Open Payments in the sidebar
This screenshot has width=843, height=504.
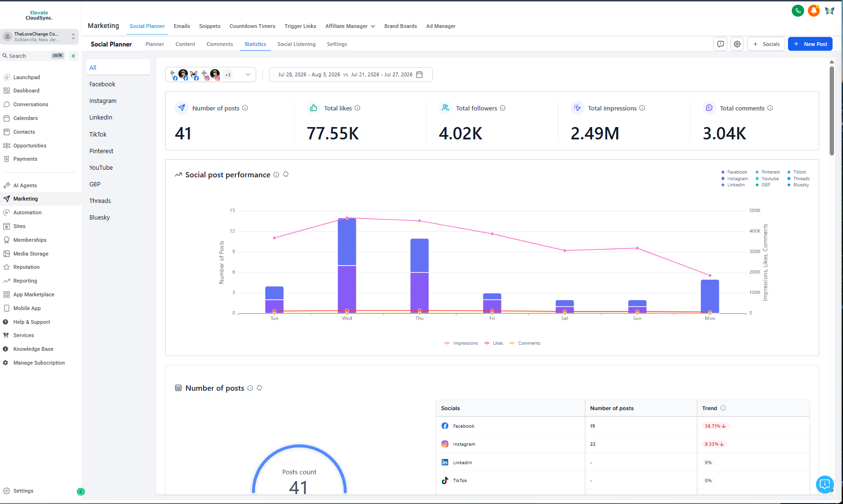(25, 159)
